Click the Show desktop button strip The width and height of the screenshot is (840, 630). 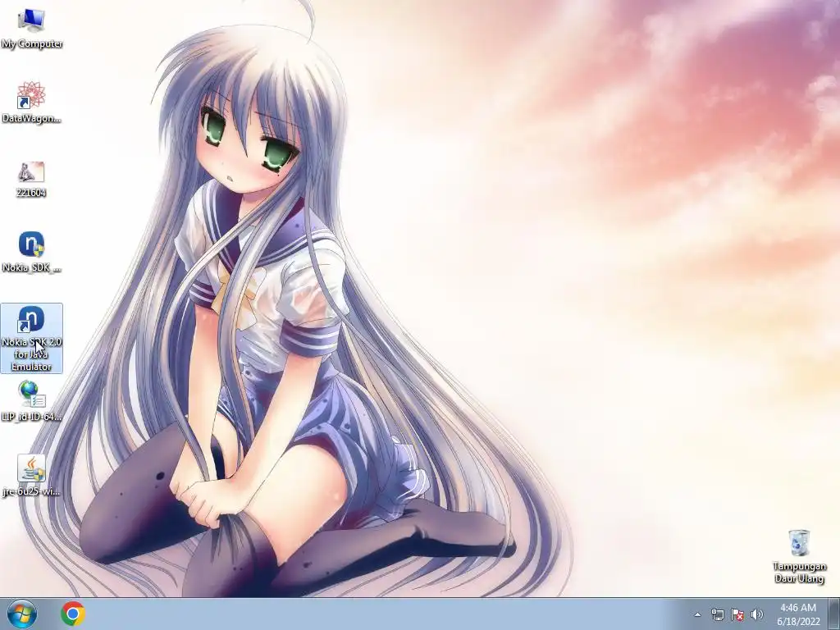(x=834, y=614)
